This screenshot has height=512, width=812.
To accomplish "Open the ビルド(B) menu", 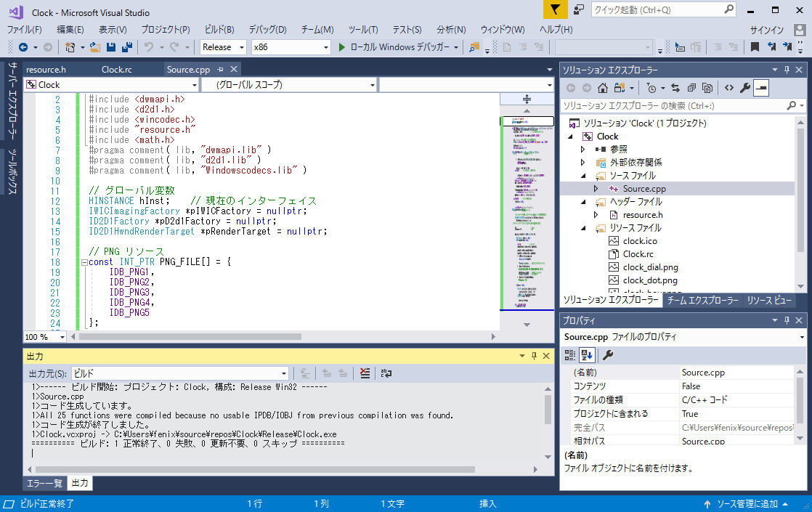I will [219, 30].
